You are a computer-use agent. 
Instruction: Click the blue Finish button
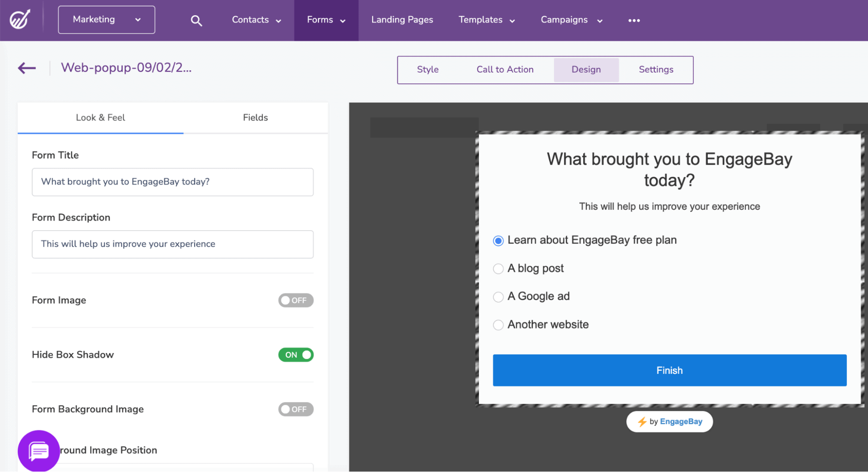669,370
